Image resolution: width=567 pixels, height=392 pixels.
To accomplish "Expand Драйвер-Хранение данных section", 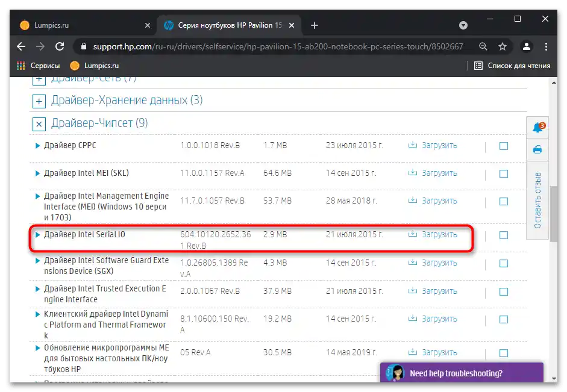I will pos(39,101).
